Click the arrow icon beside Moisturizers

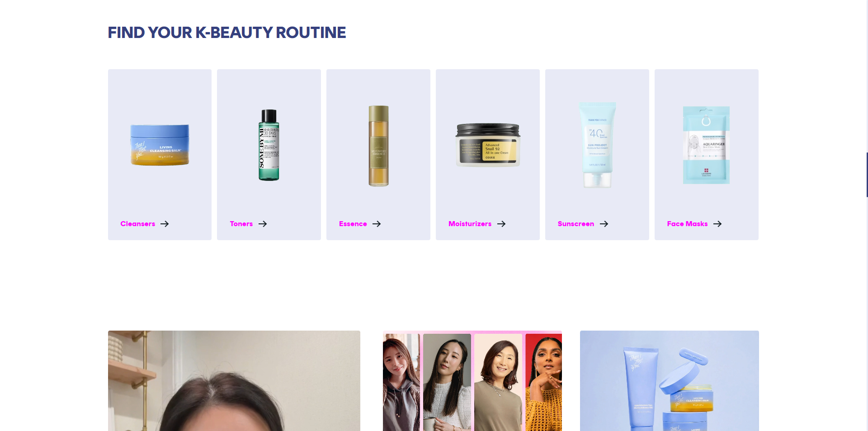click(501, 224)
